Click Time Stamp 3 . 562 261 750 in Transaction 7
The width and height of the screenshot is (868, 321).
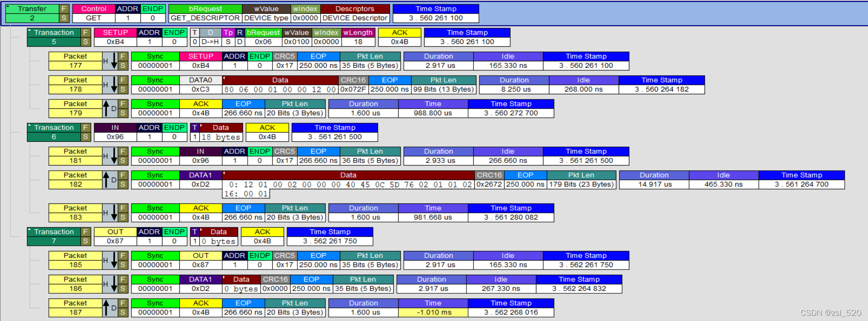pos(330,241)
